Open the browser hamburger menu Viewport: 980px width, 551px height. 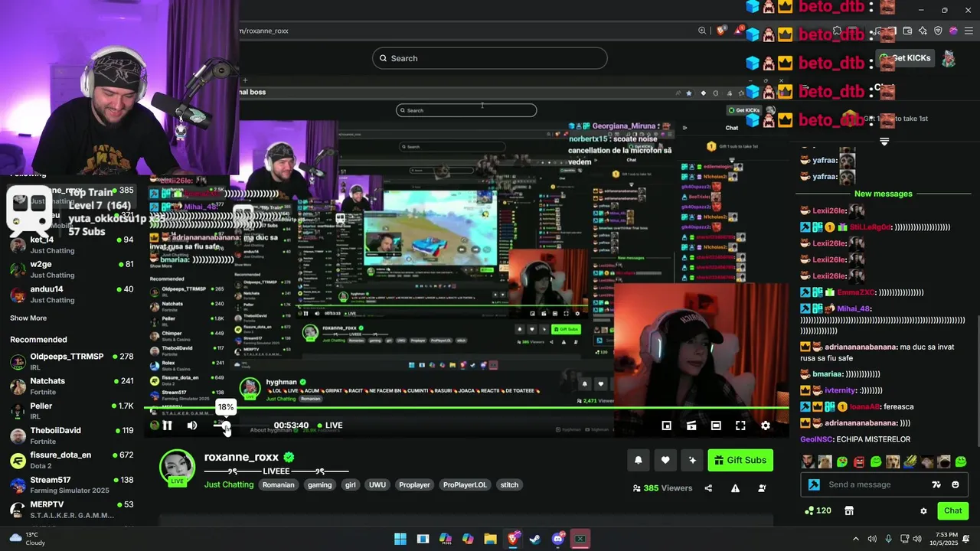(969, 31)
